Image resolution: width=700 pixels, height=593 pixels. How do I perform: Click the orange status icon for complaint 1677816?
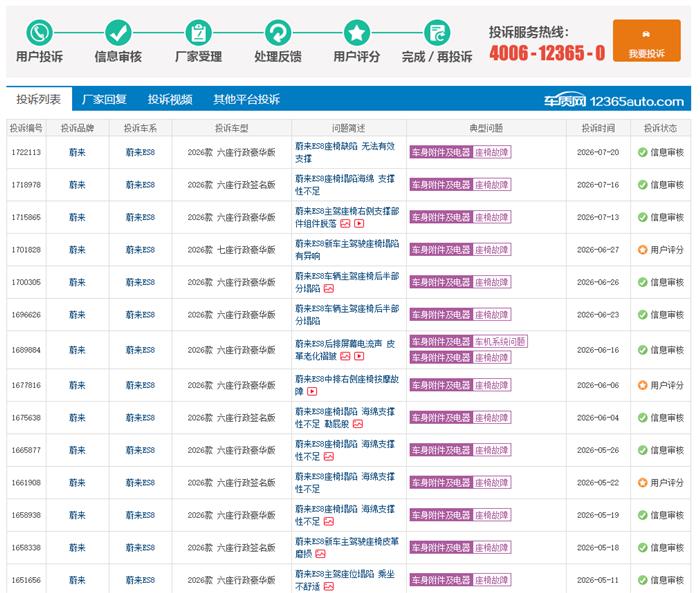pos(642,385)
